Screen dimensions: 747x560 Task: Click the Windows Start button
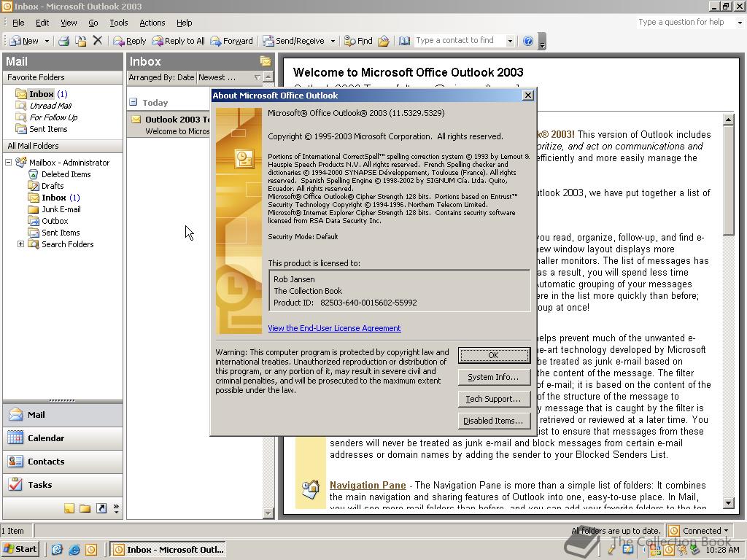(20, 549)
